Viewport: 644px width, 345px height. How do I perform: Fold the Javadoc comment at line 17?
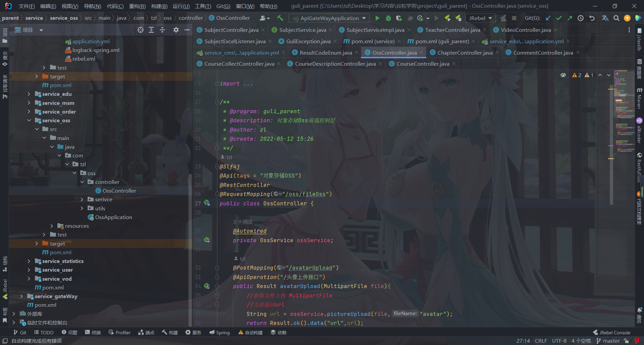217,102
